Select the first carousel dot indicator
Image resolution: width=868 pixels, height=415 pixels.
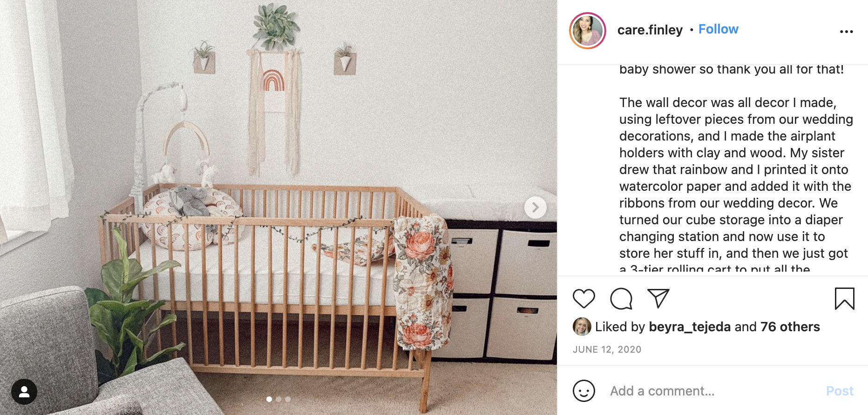click(269, 399)
